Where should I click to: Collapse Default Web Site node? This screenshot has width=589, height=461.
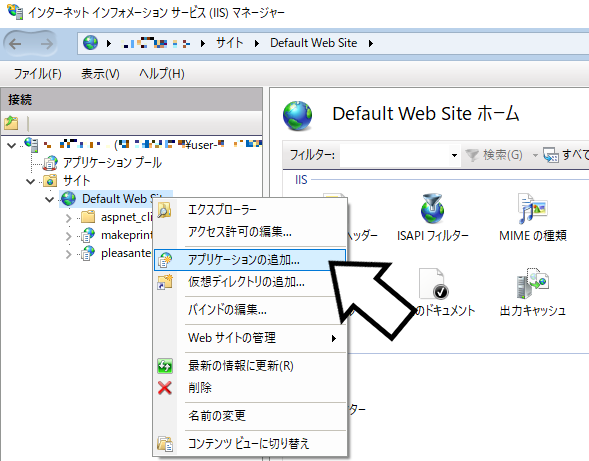point(49,199)
